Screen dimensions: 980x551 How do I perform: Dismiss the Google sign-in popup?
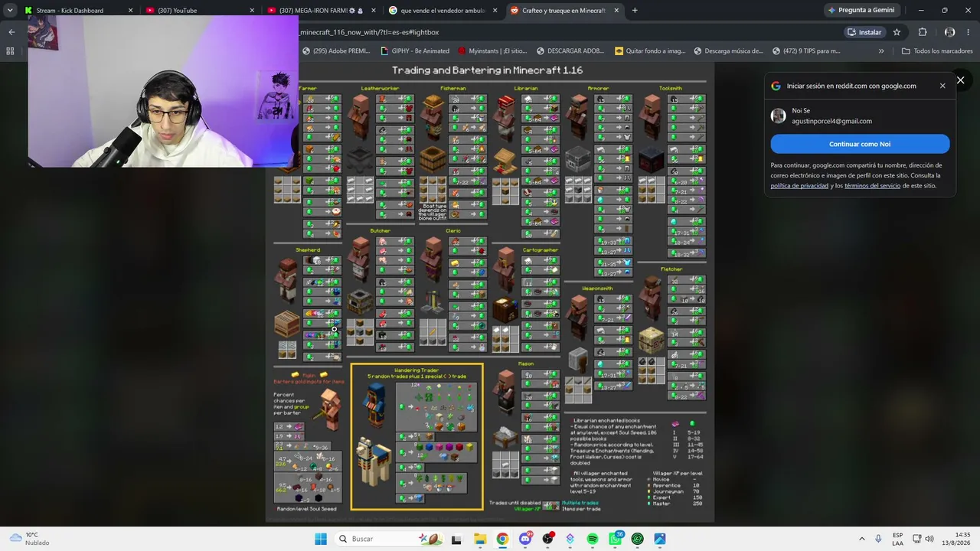click(x=942, y=86)
